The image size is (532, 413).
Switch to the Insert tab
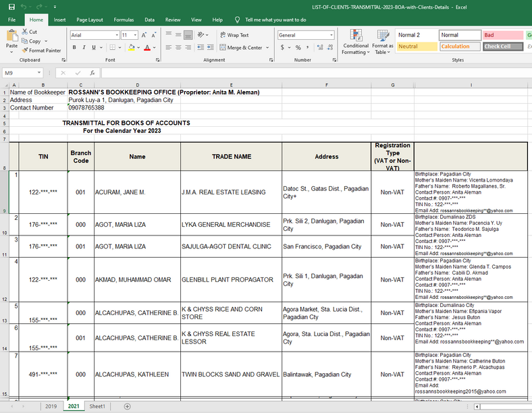point(59,20)
